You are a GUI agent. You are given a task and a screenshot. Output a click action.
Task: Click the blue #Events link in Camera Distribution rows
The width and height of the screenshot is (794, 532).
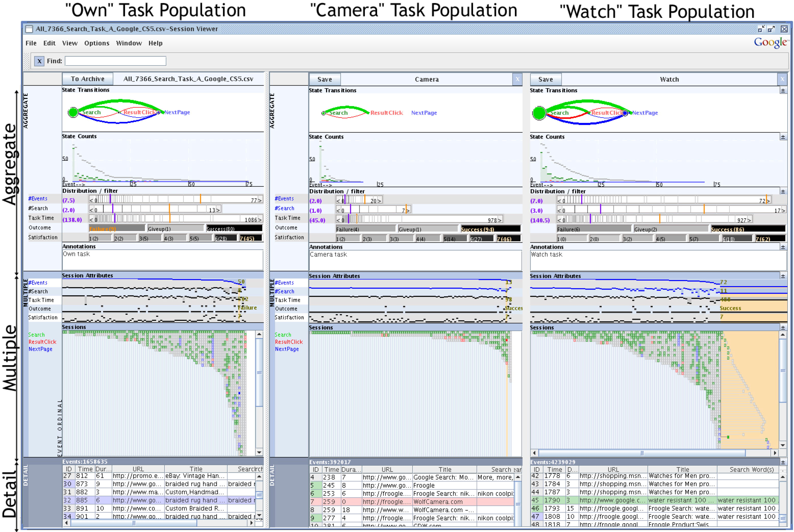tap(284, 198)
